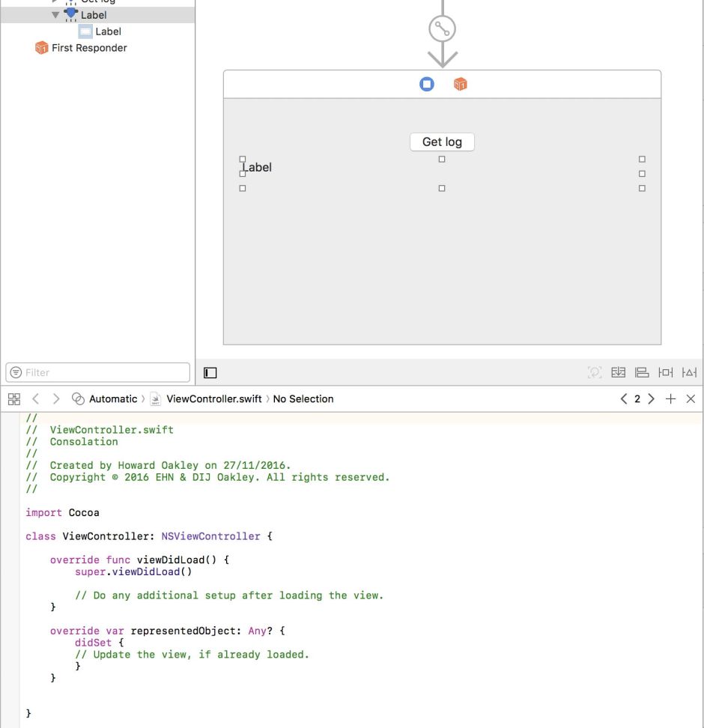Add a new assistant editor with the plus button
The width and height of the screenshot is (704, 728).
tap(671, 398)
